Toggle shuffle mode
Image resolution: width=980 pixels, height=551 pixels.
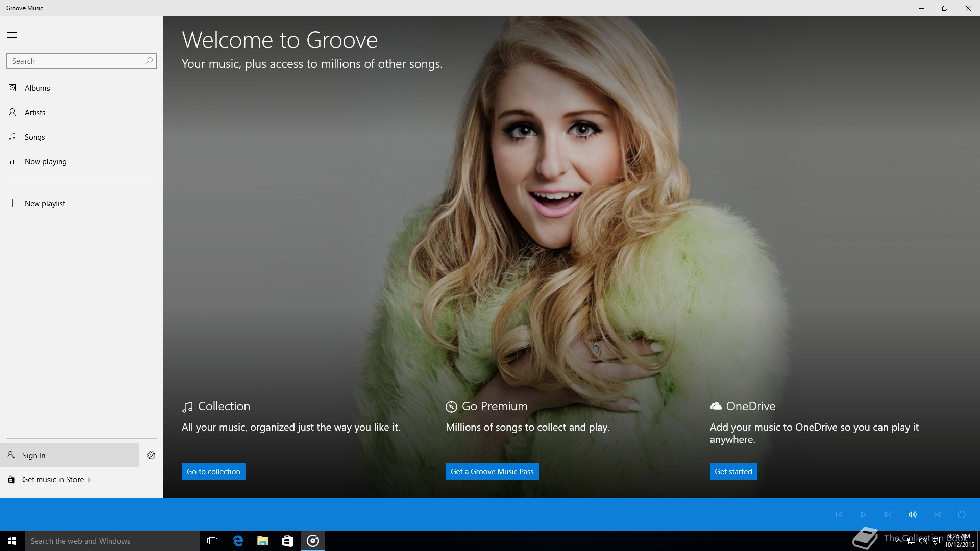click(x=937, y=514)
